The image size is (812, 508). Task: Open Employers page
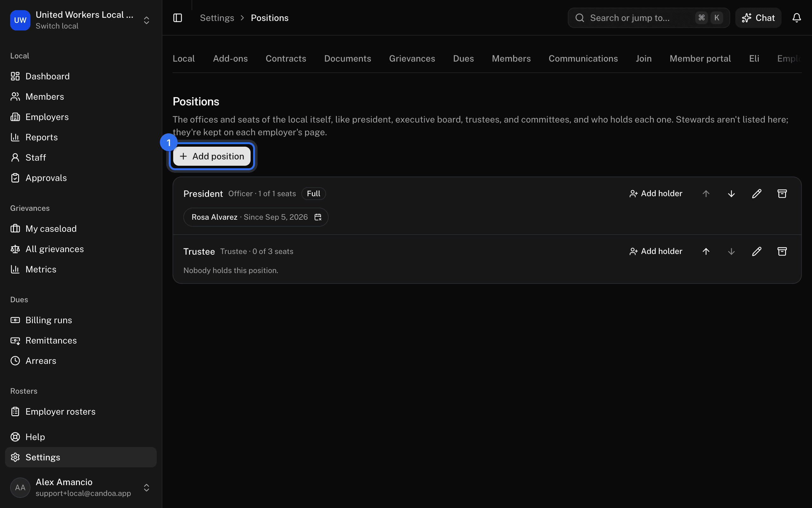coord(81,117)
